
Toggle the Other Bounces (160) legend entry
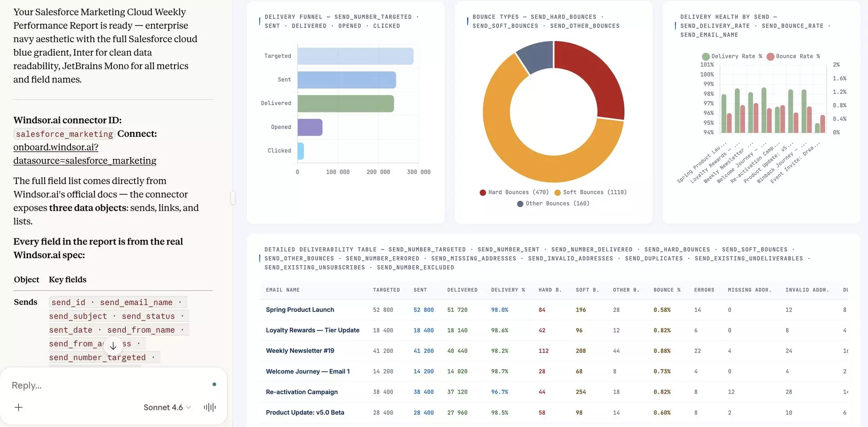553,204
